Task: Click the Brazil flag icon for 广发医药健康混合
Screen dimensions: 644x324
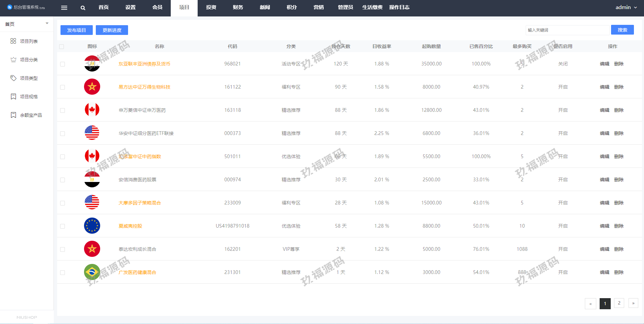Action: [x=92, y=272]
